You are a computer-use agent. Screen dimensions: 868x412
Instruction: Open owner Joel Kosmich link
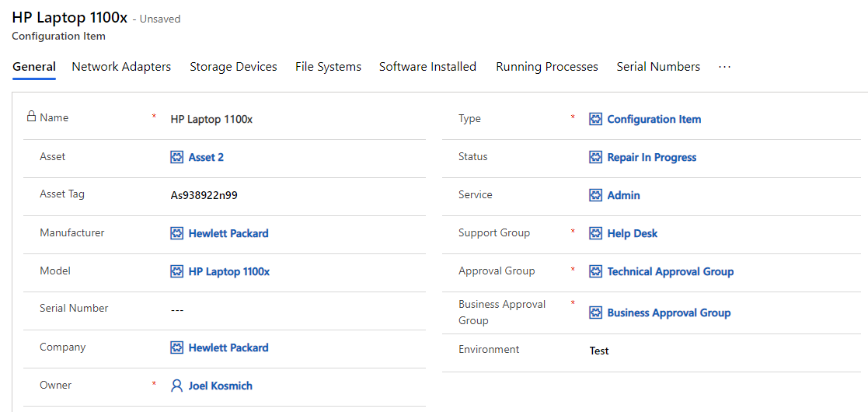[221, 386]
